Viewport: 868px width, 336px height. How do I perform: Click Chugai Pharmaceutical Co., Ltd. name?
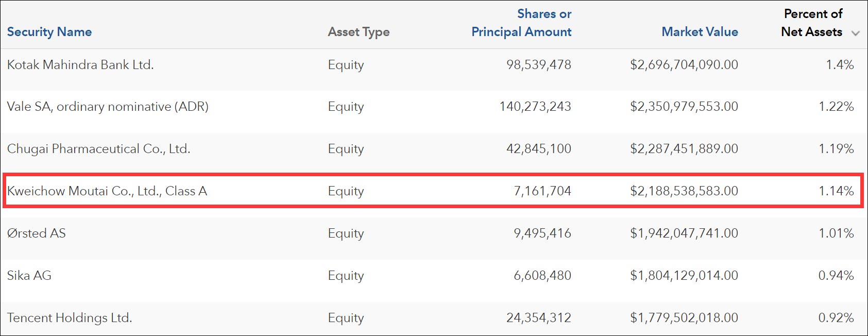(98, 149)
